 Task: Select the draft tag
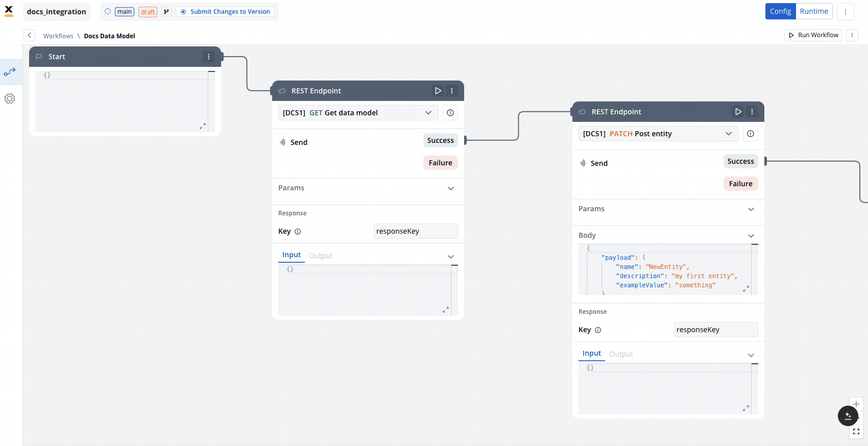coord(148,12)
